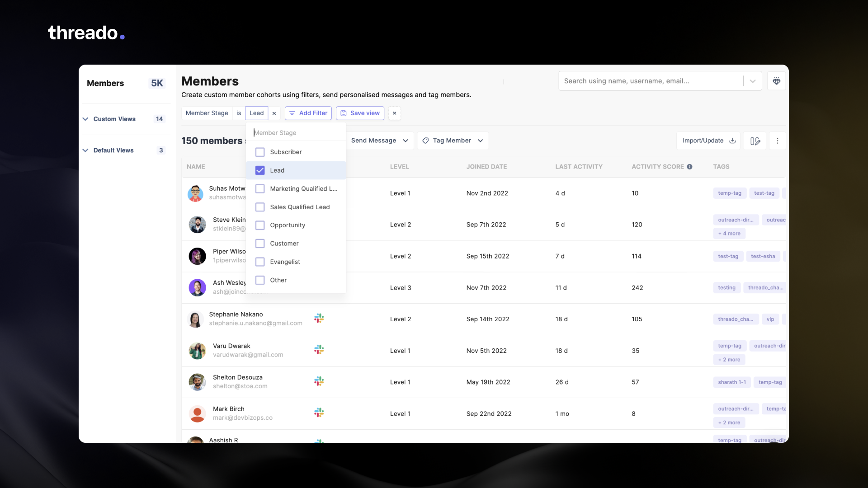Uncheck the Lead checkbox
The height and width of the screenshot is (488, 868).
click(x=260, y=170)
